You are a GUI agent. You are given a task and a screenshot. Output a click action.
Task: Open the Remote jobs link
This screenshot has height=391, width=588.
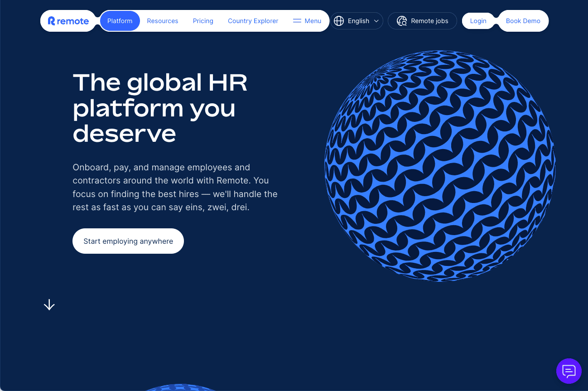(x=422, y=21)
